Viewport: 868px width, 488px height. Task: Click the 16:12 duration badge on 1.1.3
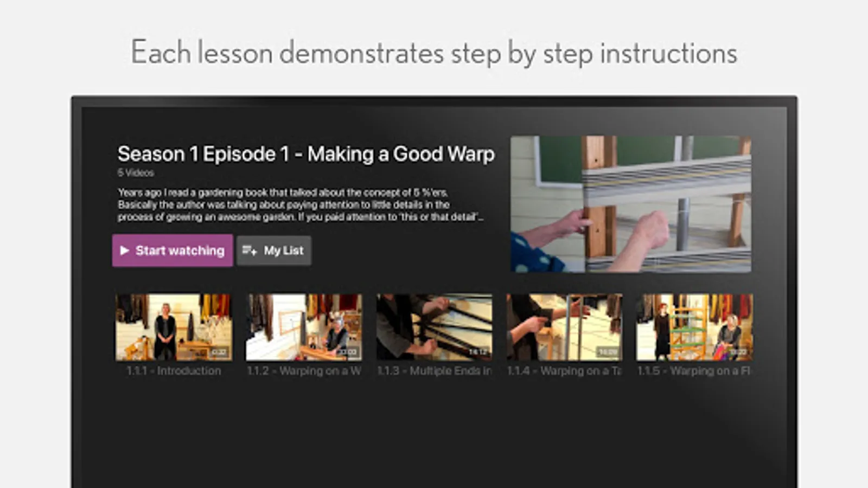click(477, 352)
